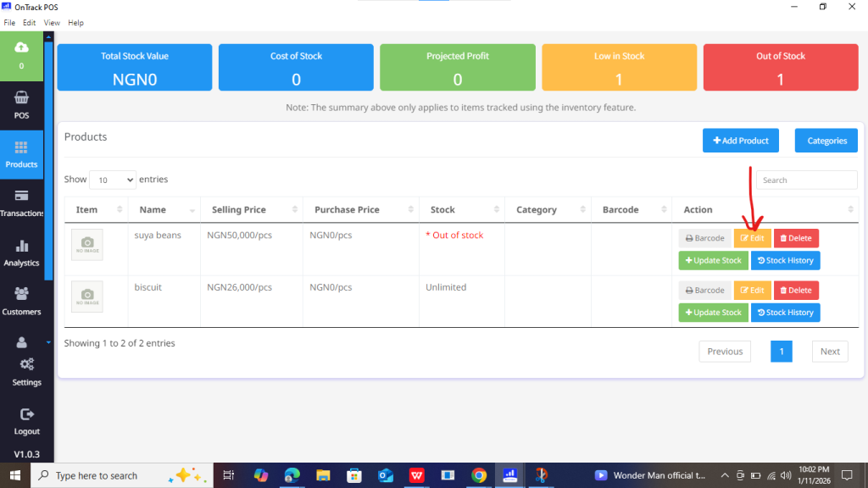Go to Customers in the sidebar
Viewport: 868px width, 488px height.
click(21, 295)
